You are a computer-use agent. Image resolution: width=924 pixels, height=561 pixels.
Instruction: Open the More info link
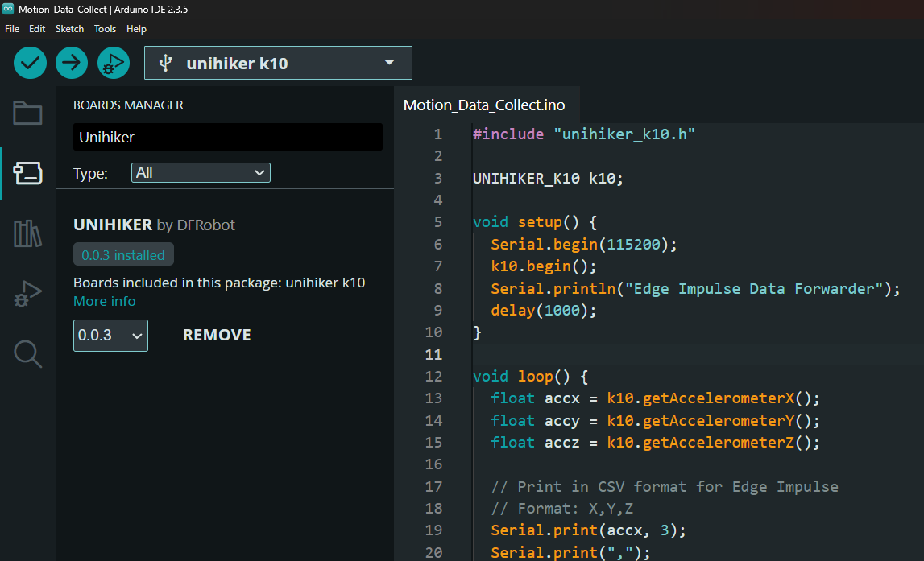[104, 301]
